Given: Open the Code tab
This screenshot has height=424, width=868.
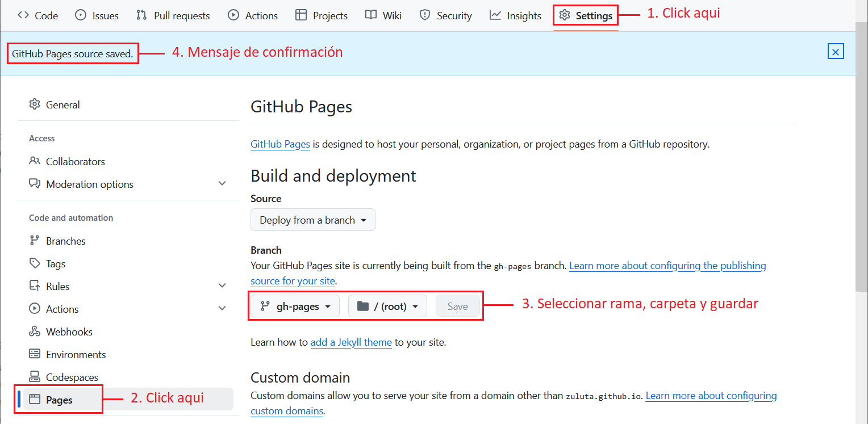Looking at the screenshot, I should tap(38, 15).
